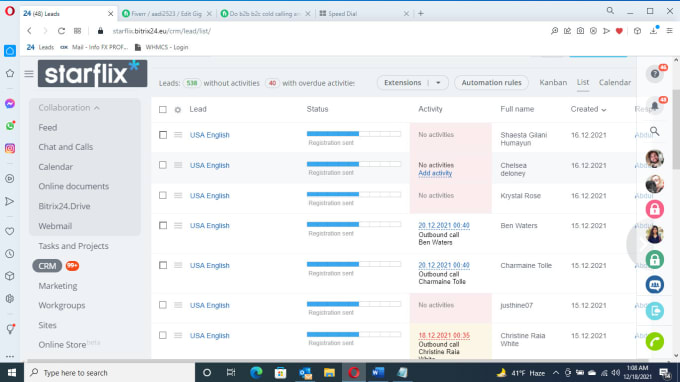This screenshot has width=680, height=382.
Task: Tick checkbox for justhine07 lead
Action: (x=163, y=305)
